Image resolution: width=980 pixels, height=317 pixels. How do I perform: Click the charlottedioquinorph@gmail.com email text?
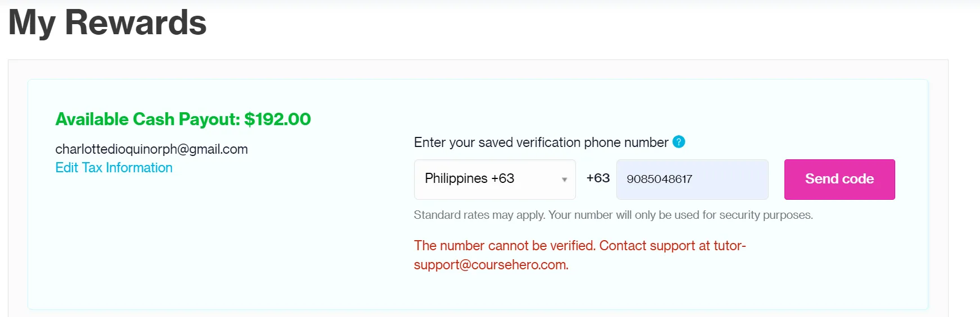pos(151,149)
